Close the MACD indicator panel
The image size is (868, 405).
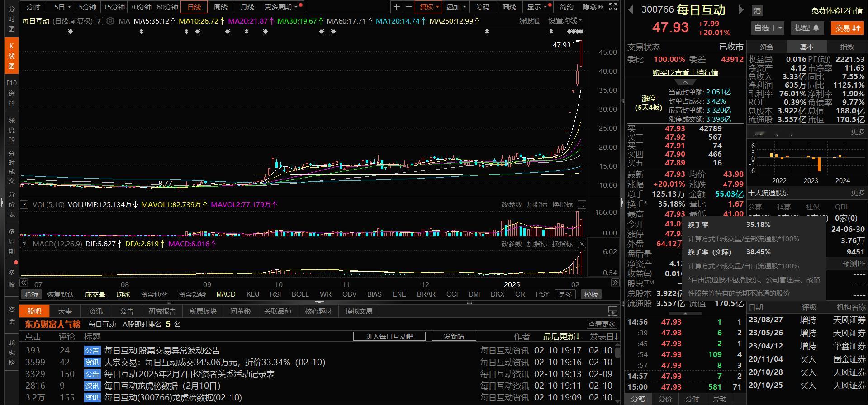[582, 244]
